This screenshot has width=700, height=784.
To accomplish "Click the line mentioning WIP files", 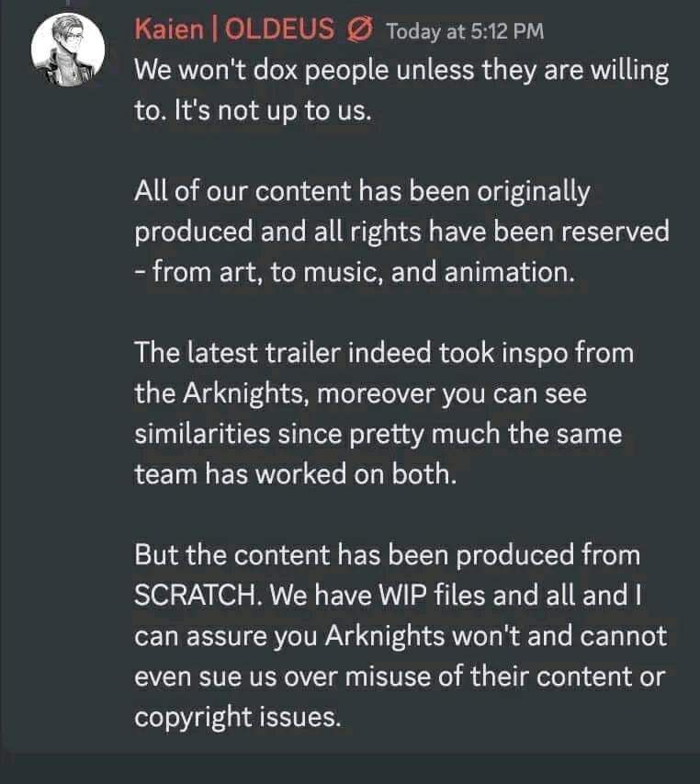I will pos(404,594).
